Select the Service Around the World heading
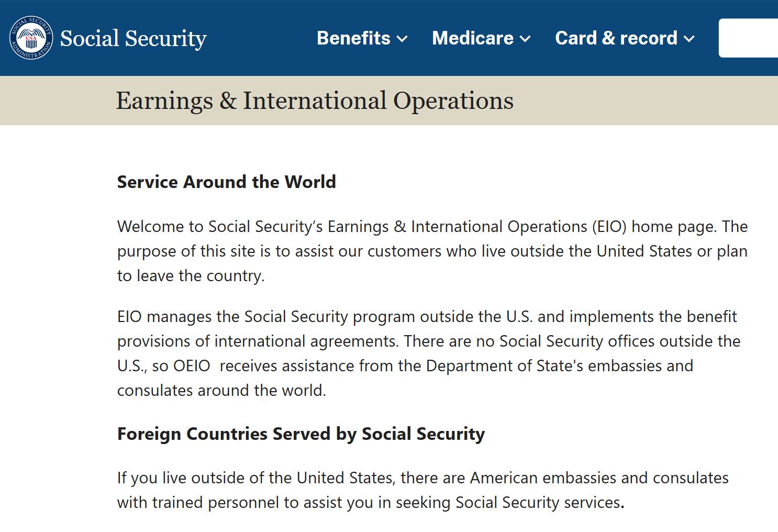This screenshot has height=532, width=778. [227, 182]
